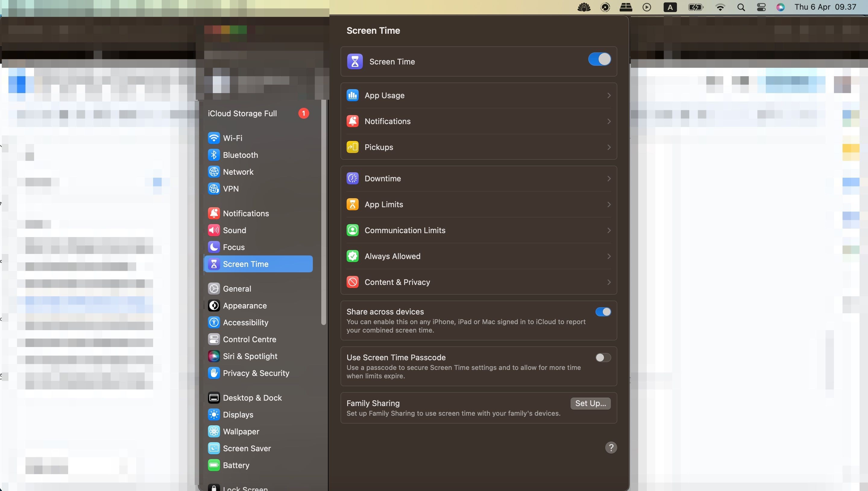This screenshot has width=868, height=491.
Task: Click the play circle menu bar icon
Action: 646,7
